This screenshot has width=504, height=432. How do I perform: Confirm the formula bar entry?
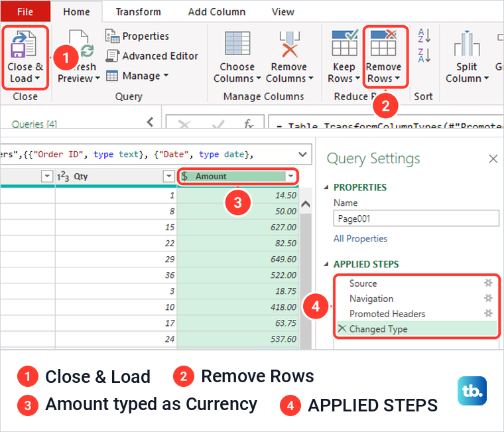[218, 124]
